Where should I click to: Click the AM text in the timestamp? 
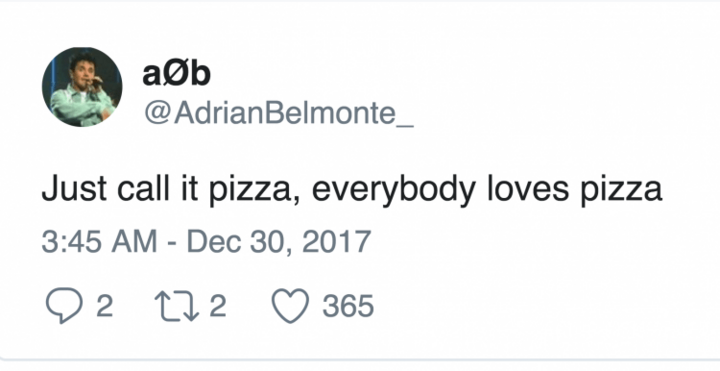[134, 242]
